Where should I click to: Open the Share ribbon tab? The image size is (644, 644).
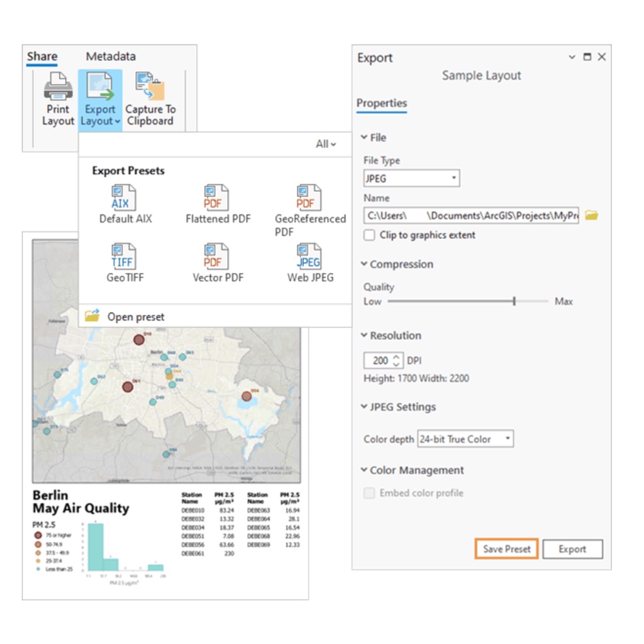pyautogui.click(x=42, y=57)
